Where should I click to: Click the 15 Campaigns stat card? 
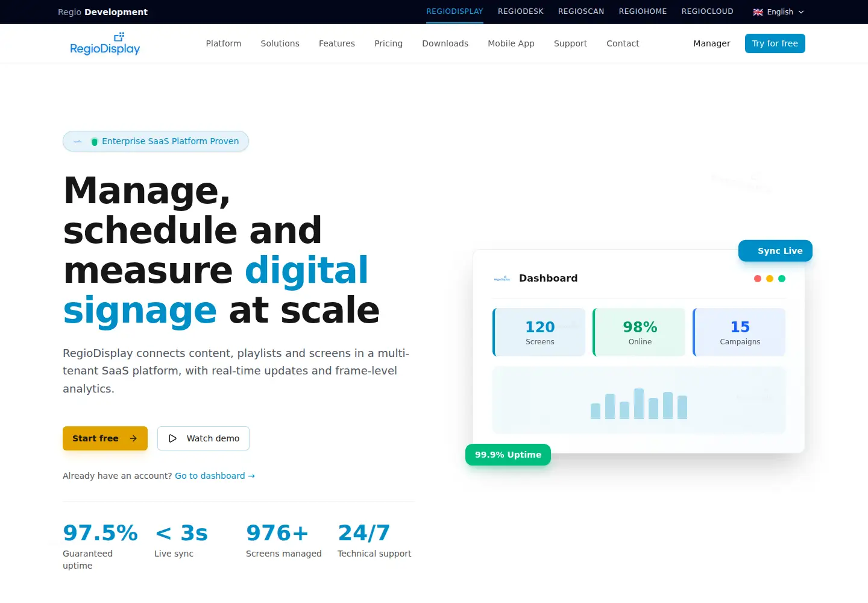click(739, 332)
